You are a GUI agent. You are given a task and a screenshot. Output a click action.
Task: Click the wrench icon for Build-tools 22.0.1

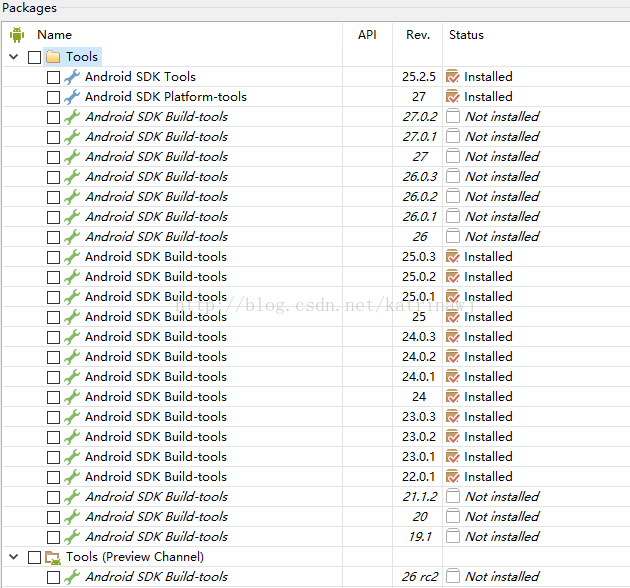click(72, 477)
